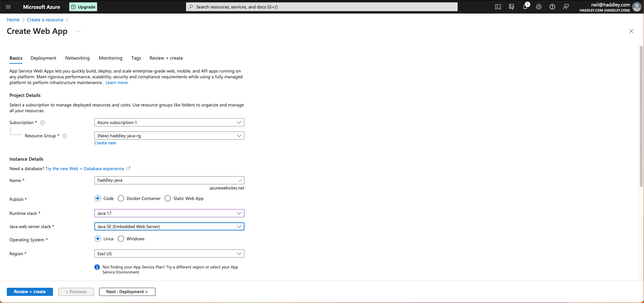Switch to the Deployment tab
The height and width of the screenshot is (303, 644).
click(x=43, y=58)
